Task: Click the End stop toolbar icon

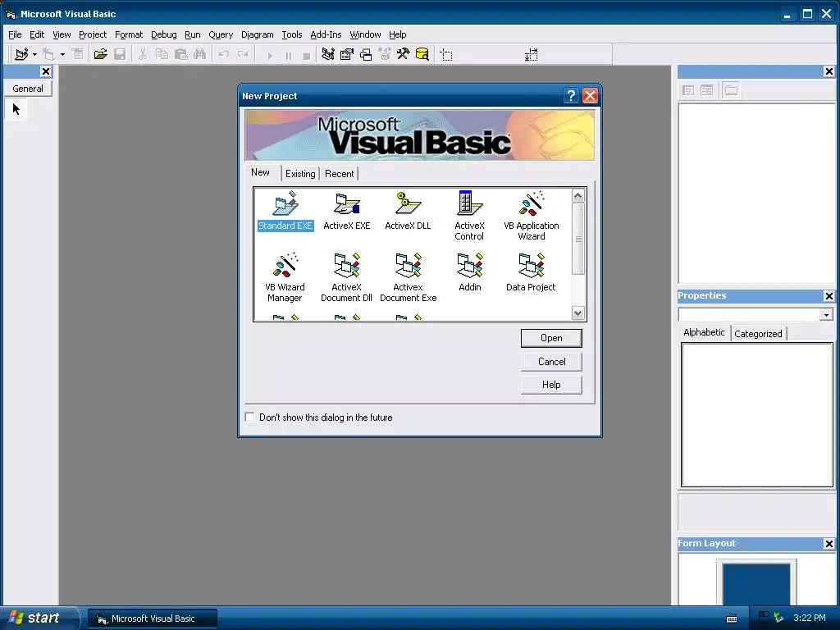Action: coord(307,55)
